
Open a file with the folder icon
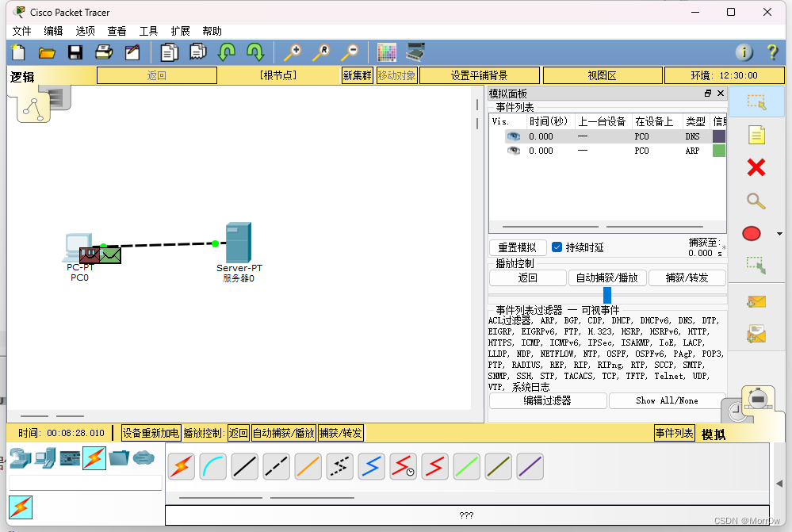coord(47,52)
